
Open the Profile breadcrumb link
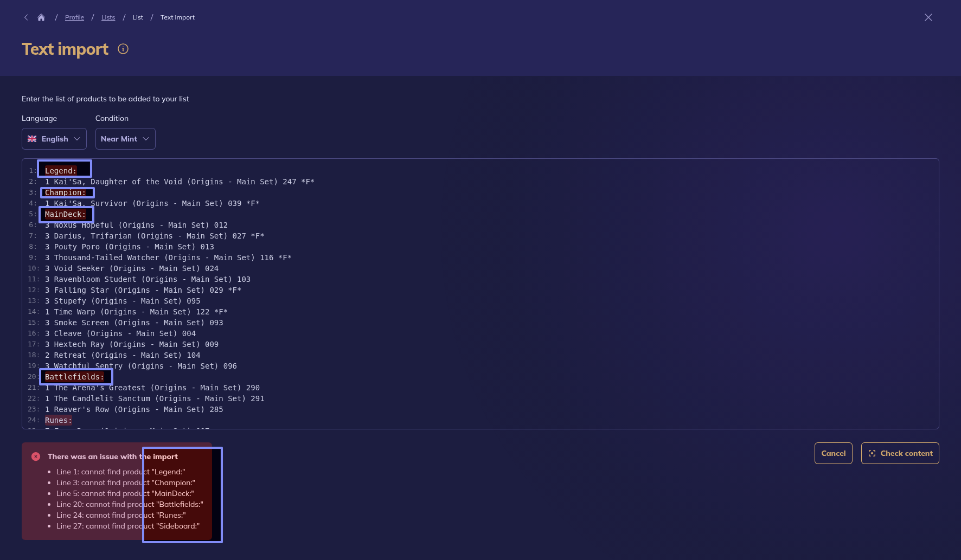tap(74, 17)
